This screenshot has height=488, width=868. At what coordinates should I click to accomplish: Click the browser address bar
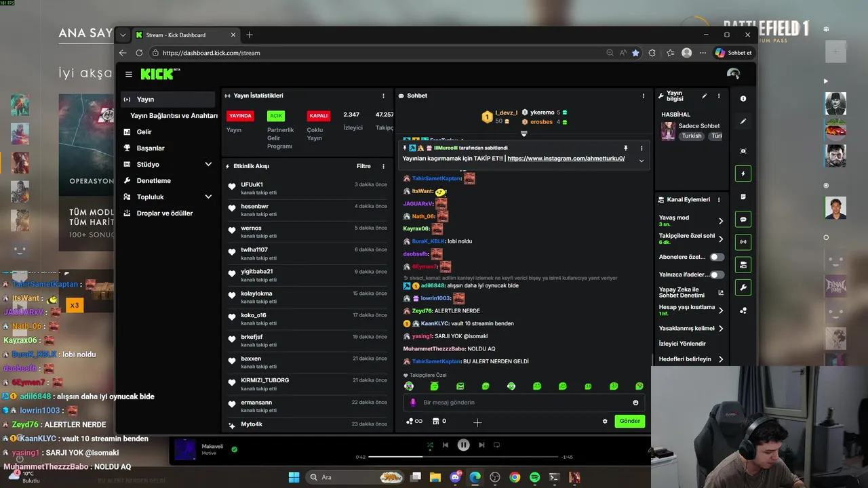pyautogui.click(x=380, y=53)
